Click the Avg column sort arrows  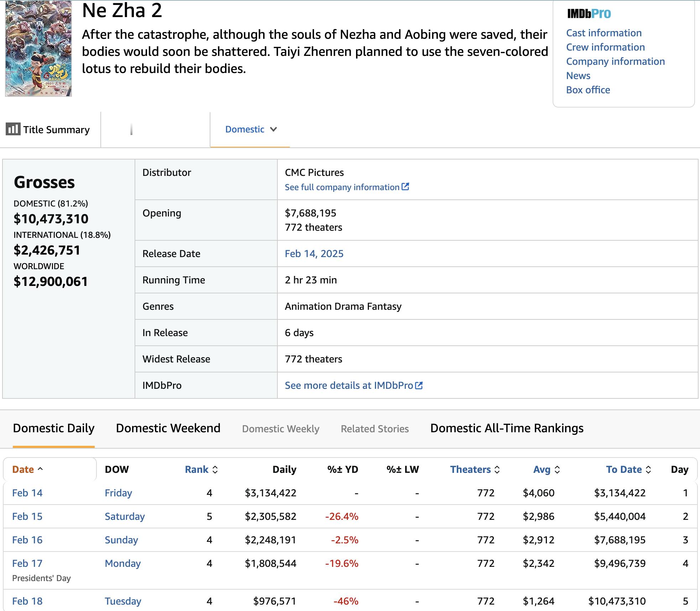tap(557, 470)
